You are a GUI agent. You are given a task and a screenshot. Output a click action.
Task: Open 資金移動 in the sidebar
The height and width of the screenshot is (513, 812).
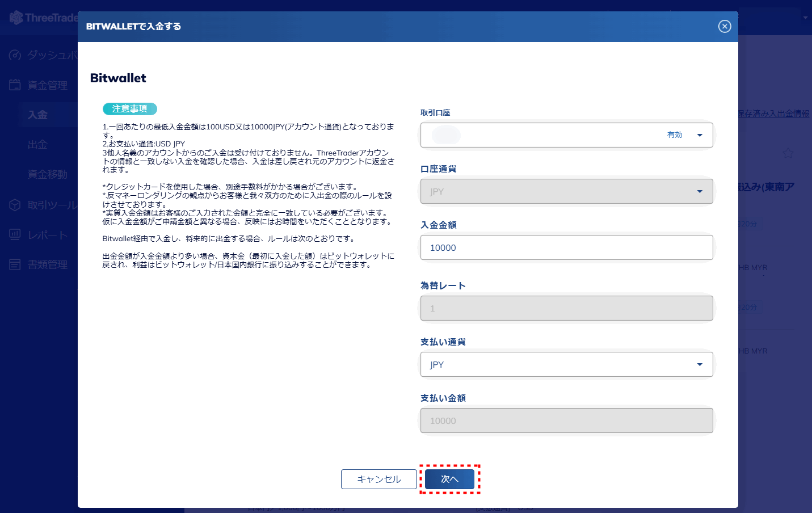pyautogui.click(x=48, y=174)
